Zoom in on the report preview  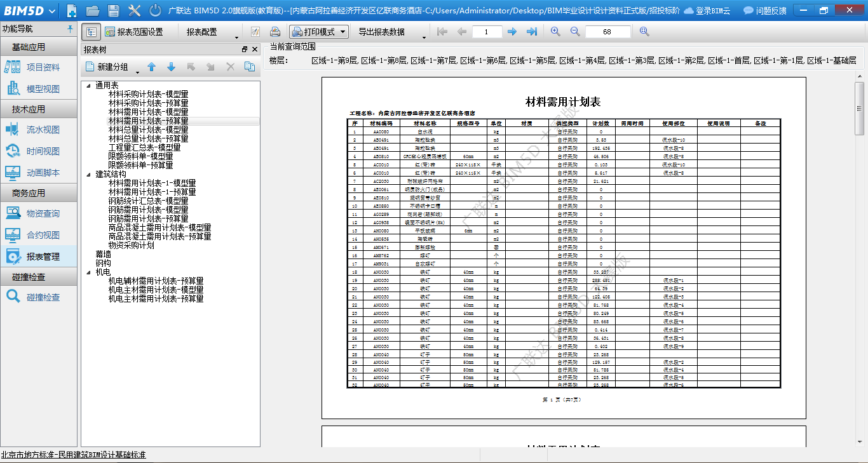[x=555, y=32]
